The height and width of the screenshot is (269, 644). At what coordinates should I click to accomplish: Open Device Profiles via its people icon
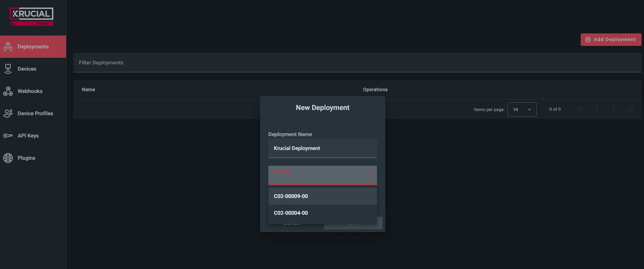tap(8, 113)
